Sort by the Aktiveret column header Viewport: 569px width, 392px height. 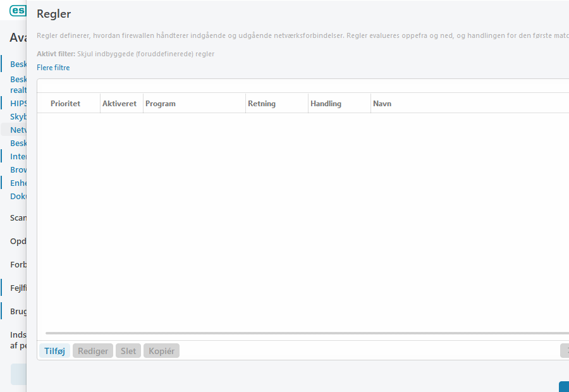click(119, 104)
